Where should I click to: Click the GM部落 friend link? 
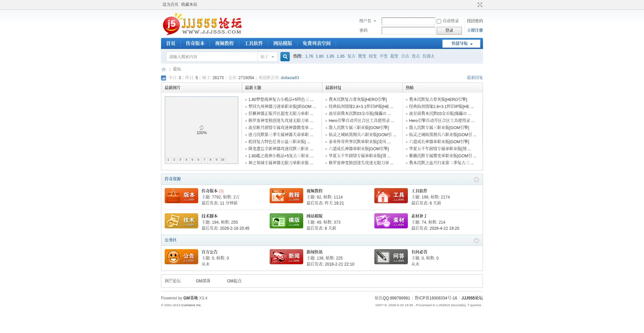pos(203,281)
